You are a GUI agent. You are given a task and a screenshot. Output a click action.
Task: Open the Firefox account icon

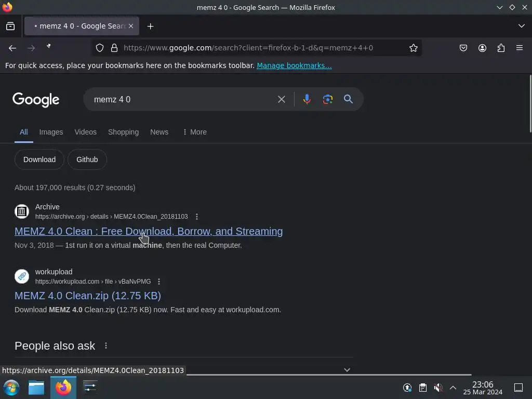pyautogui.click(x=482, y=48)
